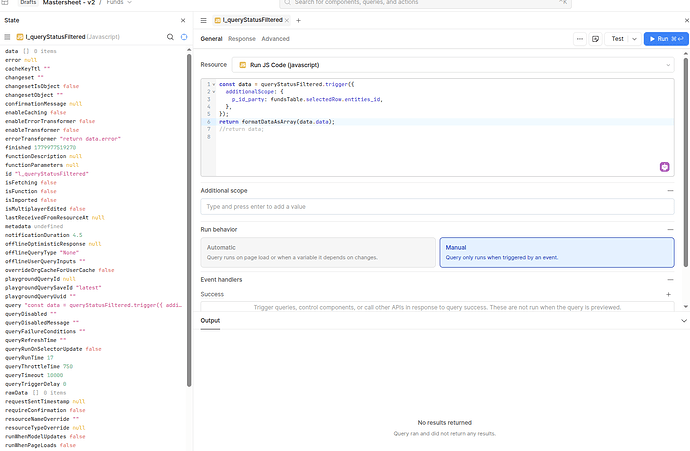
Task: Search within the State panel
Action: (x=170, y=37)
